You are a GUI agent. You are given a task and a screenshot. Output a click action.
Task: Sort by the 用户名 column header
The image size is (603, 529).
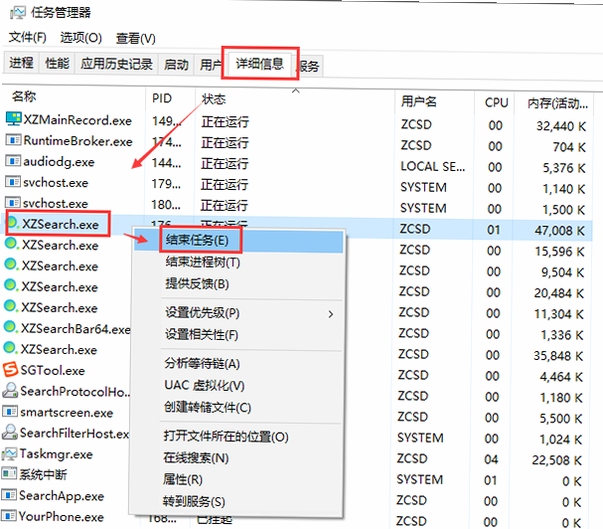click(x=418, y=101)
